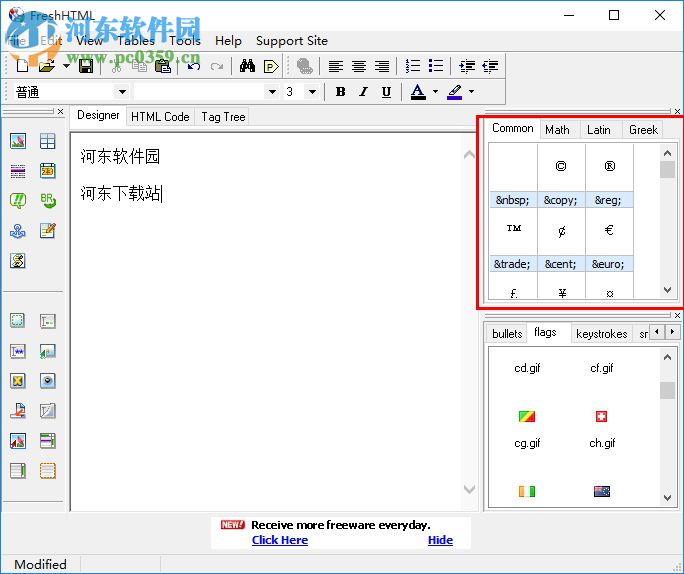Click the symbol panel scroll down arrow

coord(667,290)
